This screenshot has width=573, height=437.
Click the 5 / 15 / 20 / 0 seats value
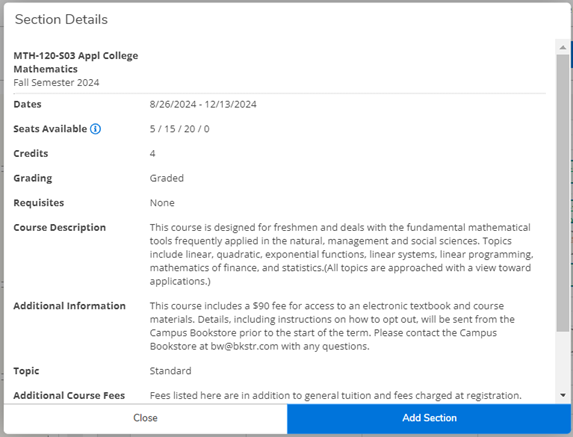[179, 129]
